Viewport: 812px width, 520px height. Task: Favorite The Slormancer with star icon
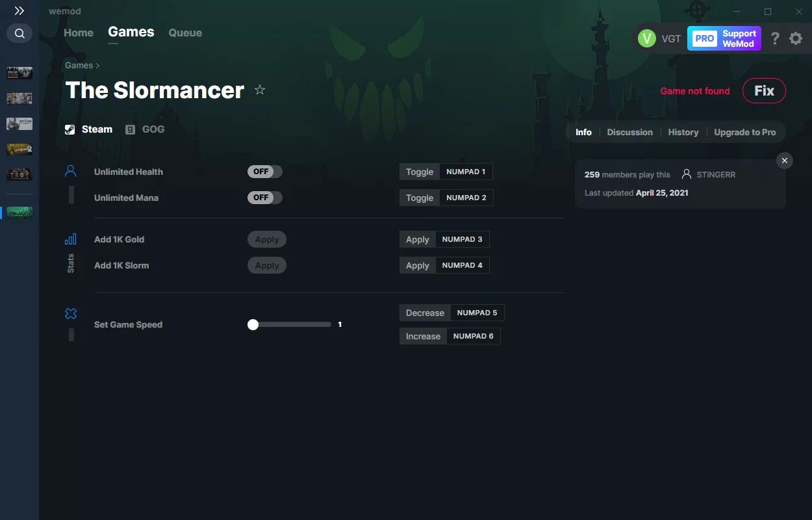tap(260, 90)
